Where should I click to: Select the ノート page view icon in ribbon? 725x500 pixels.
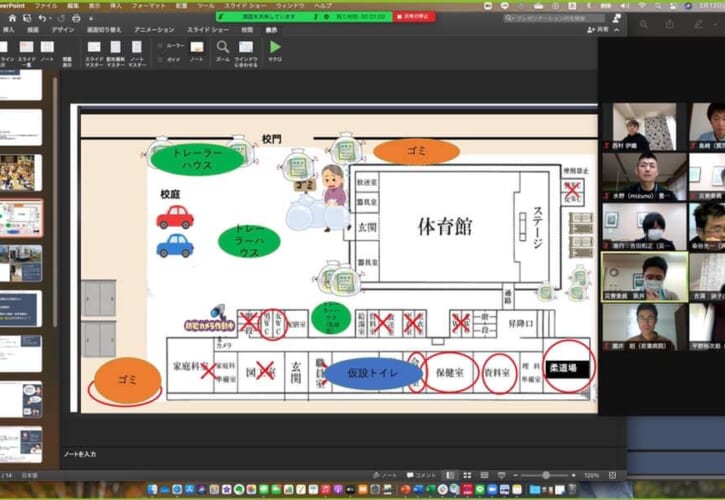[47, 52]
